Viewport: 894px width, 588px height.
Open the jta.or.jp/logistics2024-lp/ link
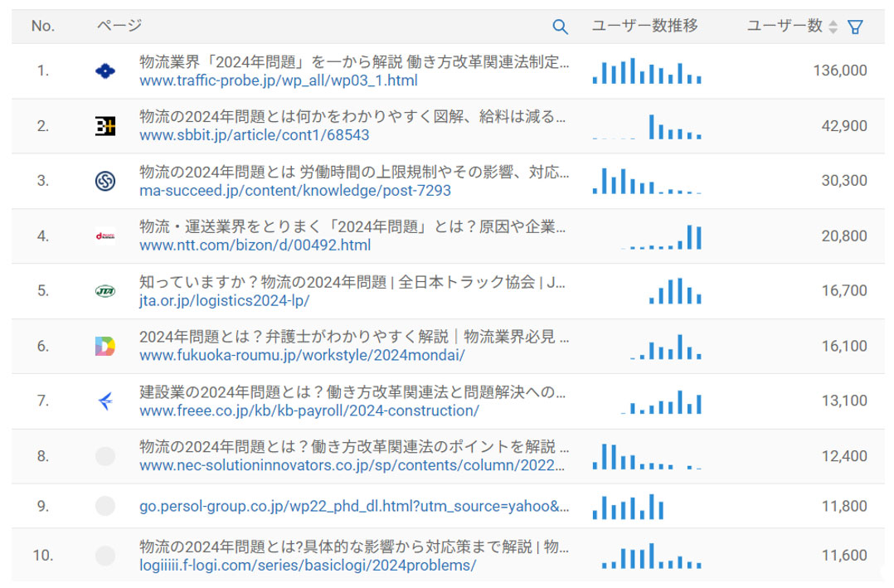(x=224, y=300)
